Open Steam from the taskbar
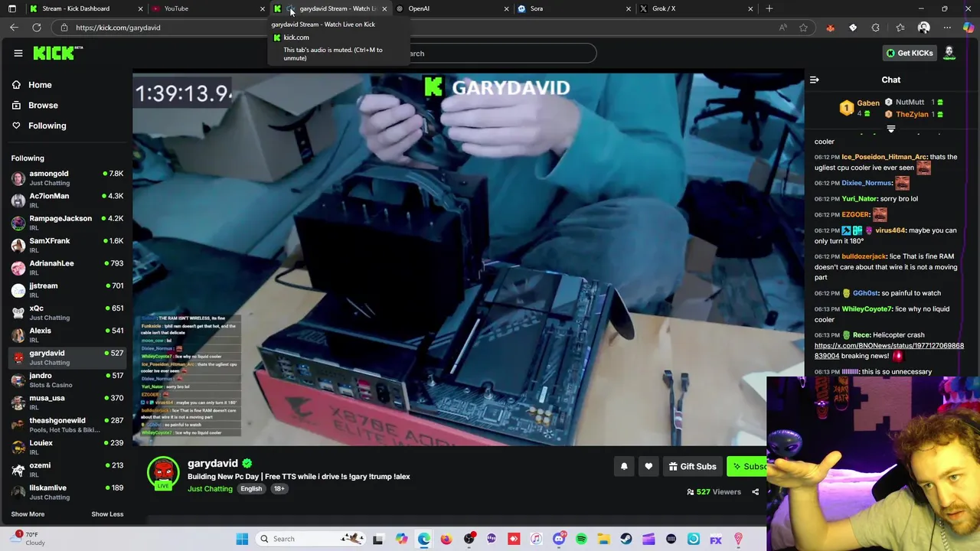This screenshot has height=551, width=980. (x=626, y=539)
